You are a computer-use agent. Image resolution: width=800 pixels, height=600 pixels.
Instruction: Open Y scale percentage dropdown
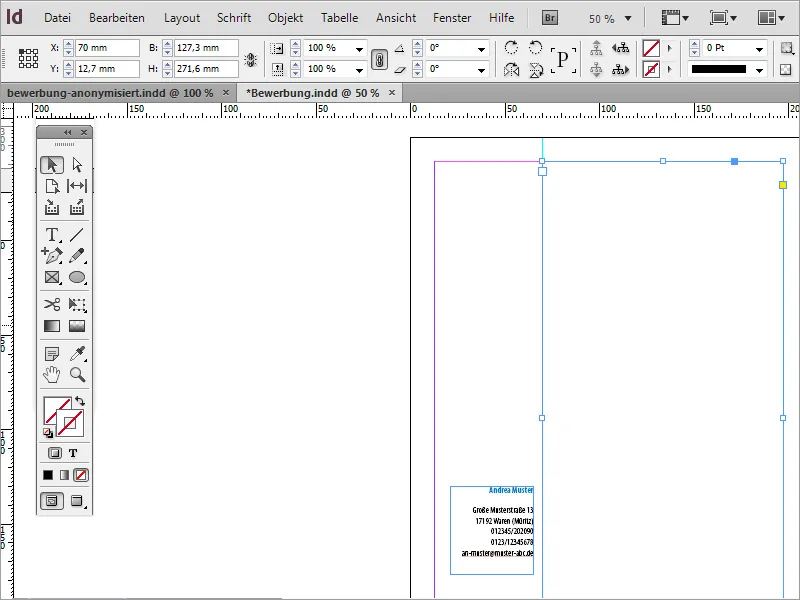[x=360, y=70]
